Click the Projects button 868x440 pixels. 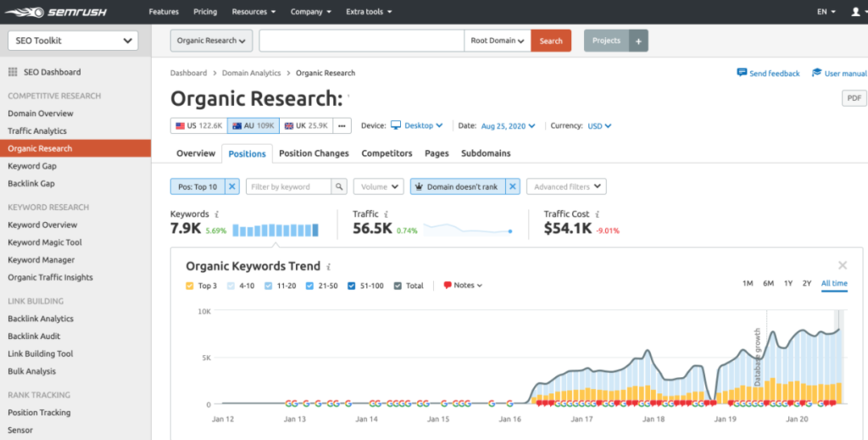606,41
